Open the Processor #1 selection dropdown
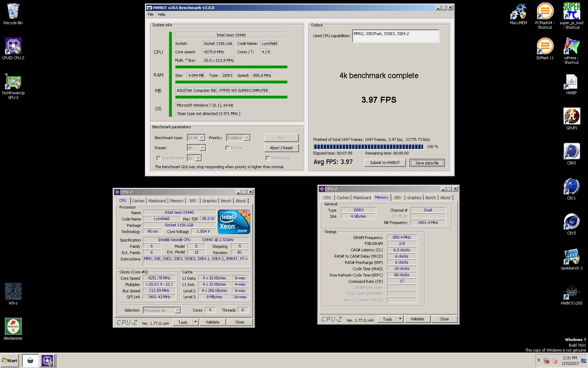 [x=177, y=310]
